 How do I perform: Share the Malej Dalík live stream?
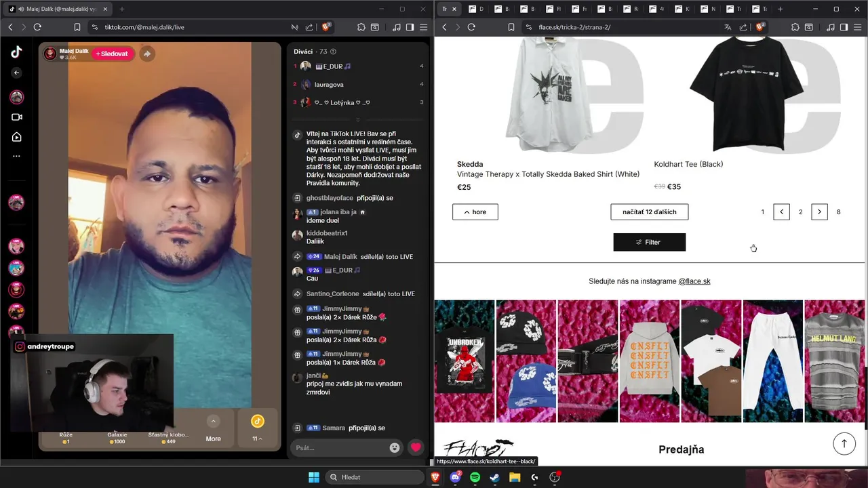tap(147, 54)
